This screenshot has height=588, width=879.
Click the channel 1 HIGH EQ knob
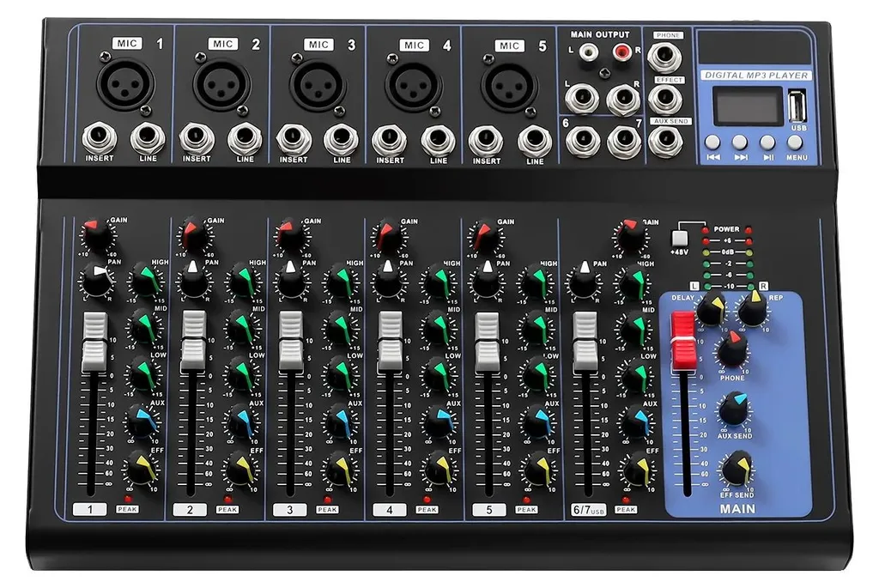pos(147,282)
